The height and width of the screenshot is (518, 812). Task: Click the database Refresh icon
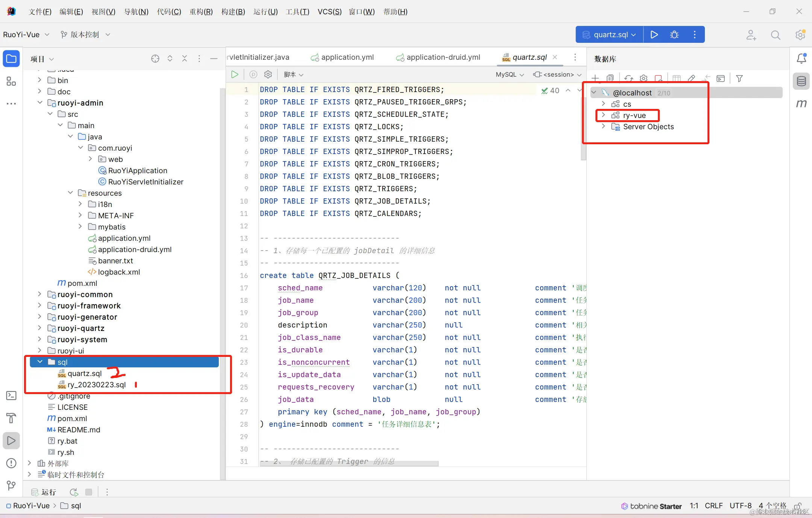tap(628, 78)
